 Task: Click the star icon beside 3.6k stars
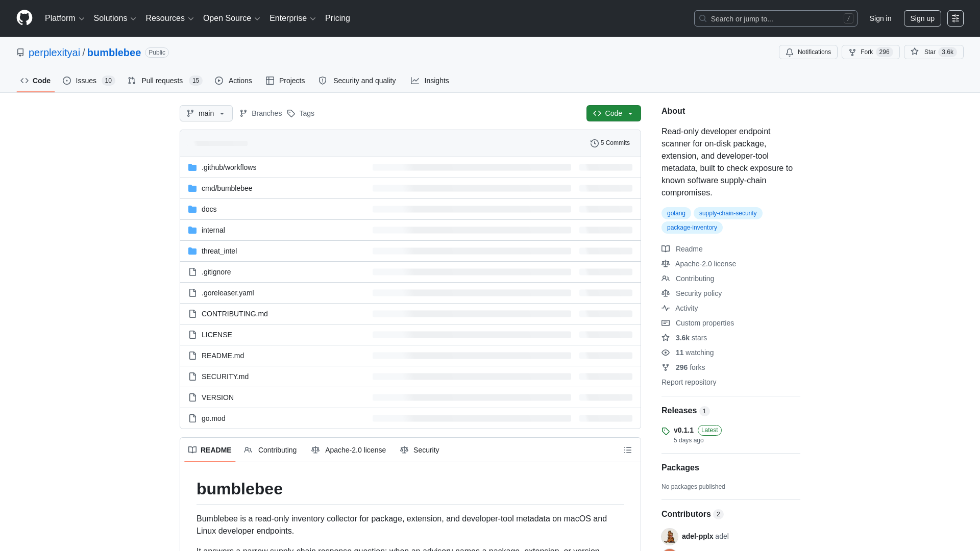pyautogui.click(x=666, y=338)
